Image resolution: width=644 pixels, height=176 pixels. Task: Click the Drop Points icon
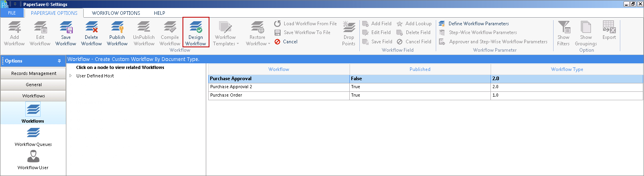click(349, 33)
